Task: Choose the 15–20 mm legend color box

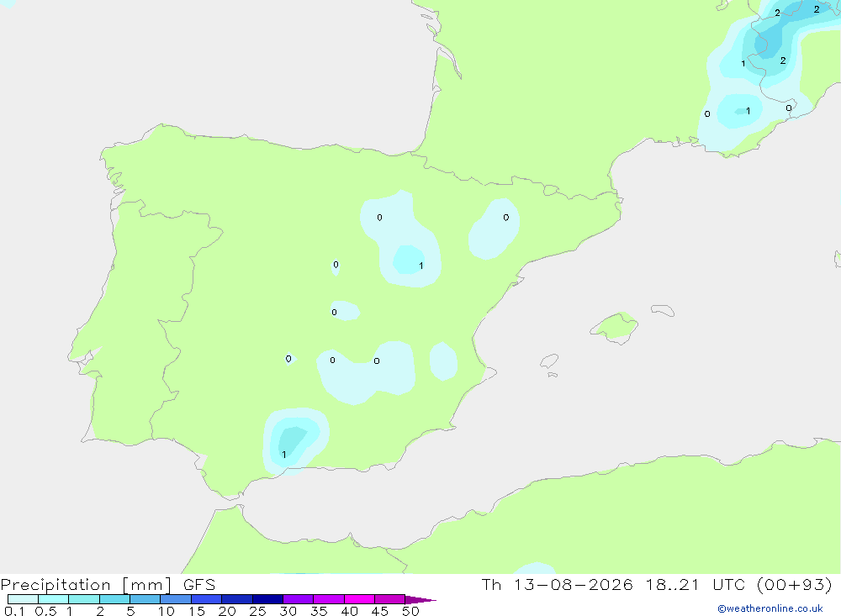Action: click(x=207, y=599)
